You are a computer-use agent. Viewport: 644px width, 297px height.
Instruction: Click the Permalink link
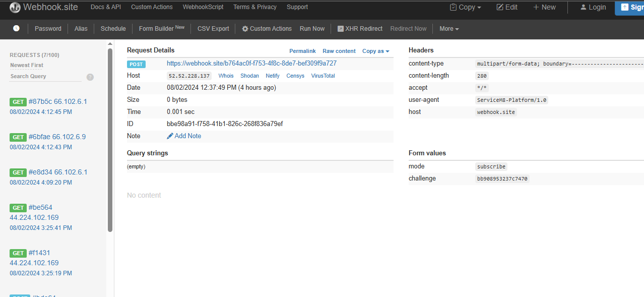click(302, 51)
